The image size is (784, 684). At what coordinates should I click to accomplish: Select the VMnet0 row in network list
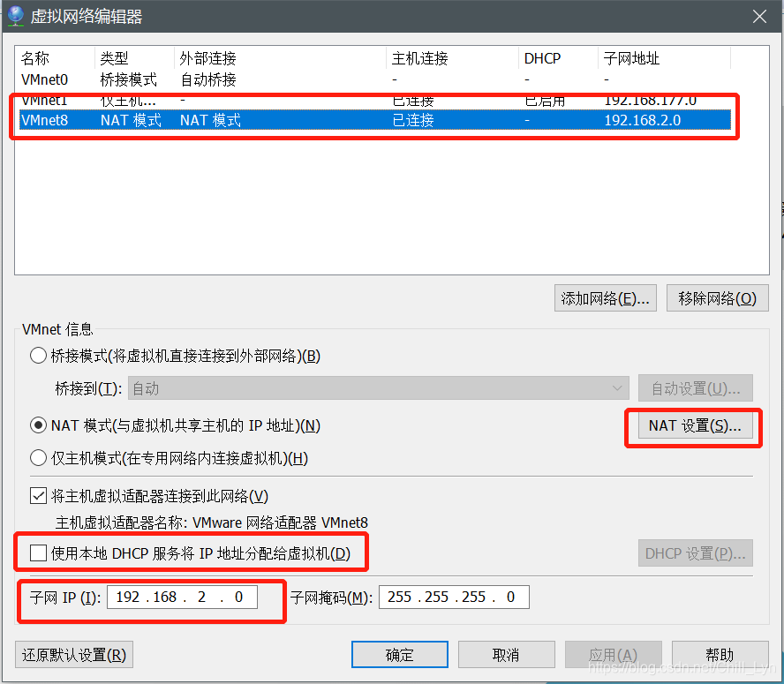coord(375,79)
